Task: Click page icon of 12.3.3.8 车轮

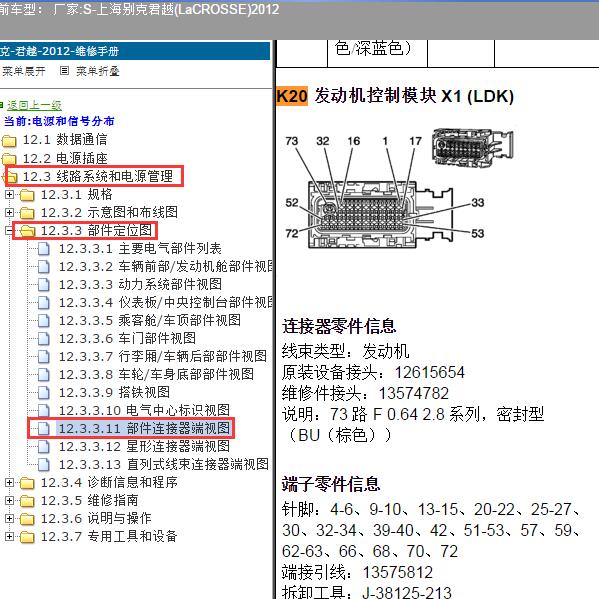Action: point(44,374)
